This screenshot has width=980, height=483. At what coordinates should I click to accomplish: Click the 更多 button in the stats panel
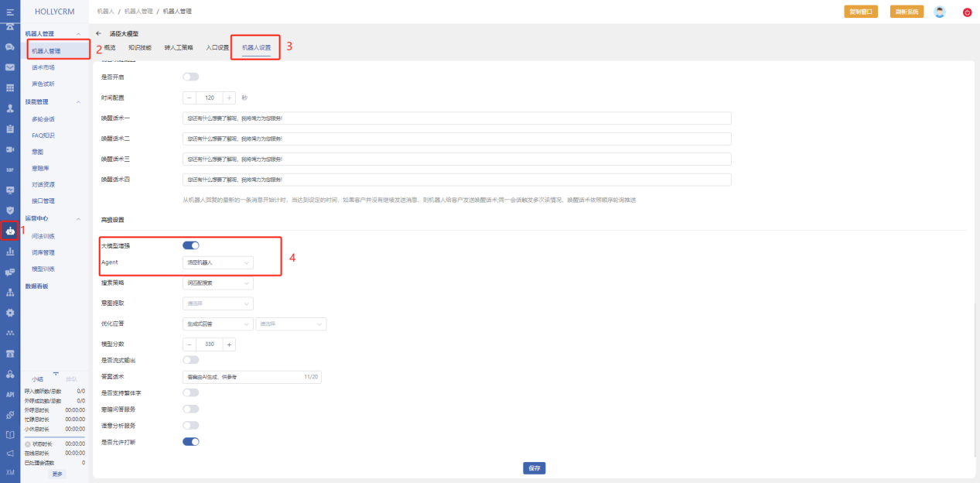tap(57, 474)
